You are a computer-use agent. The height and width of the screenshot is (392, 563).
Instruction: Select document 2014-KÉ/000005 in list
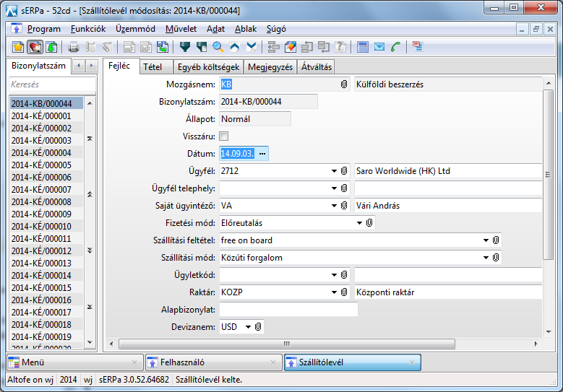point(41,165)
